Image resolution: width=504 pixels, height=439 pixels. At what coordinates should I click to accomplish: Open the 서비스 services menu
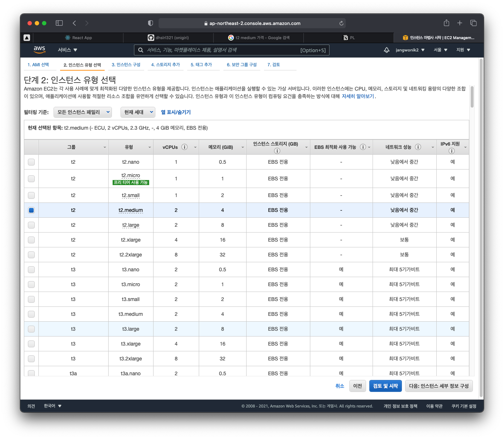68,50
